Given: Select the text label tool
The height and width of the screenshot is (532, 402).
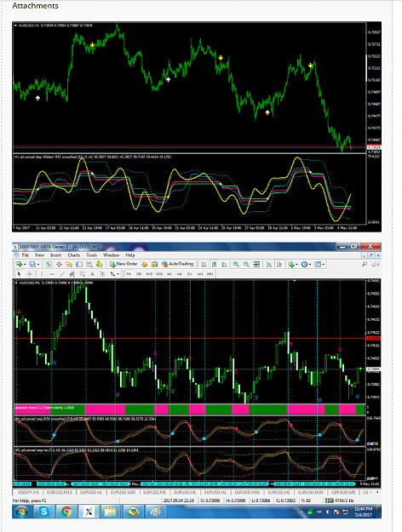Looking at the screenshot, I should (102, 274).
